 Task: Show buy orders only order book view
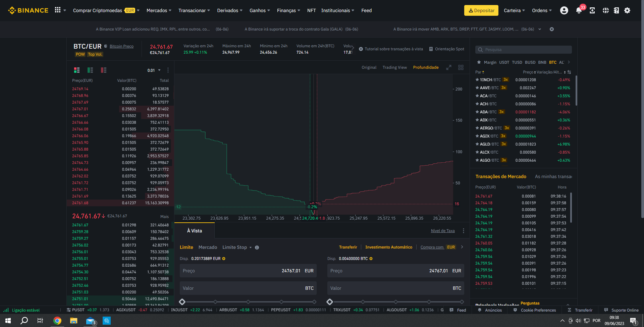click(90, 70)
